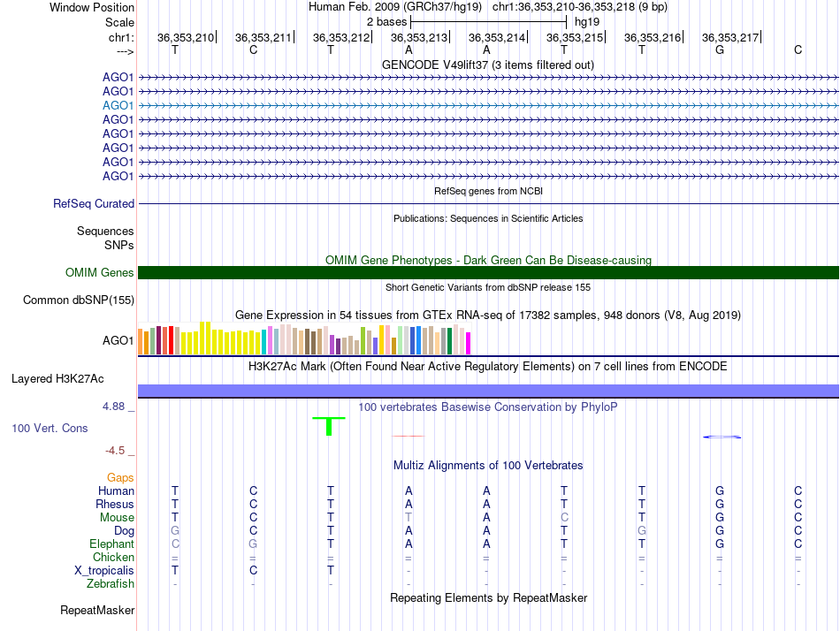Open the 100 Vert. Cons track label

point(50,428)
